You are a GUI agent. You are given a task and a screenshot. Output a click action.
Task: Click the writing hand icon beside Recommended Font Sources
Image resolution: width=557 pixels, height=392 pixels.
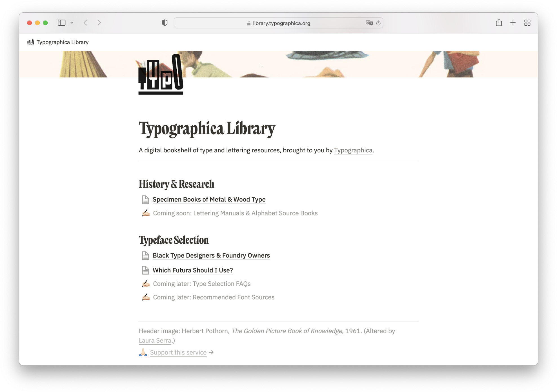coord(146,297)
